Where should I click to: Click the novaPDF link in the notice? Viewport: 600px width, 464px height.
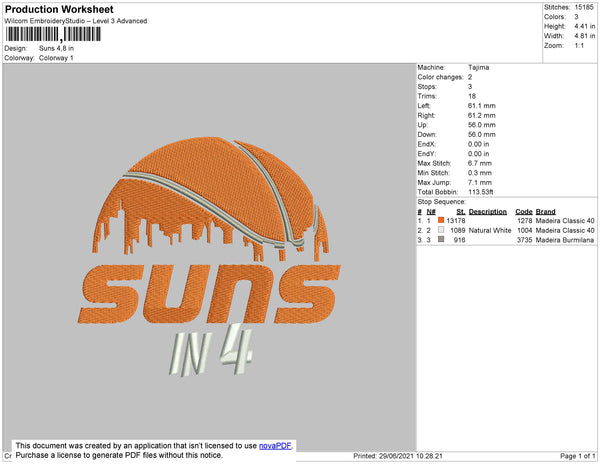275,446
